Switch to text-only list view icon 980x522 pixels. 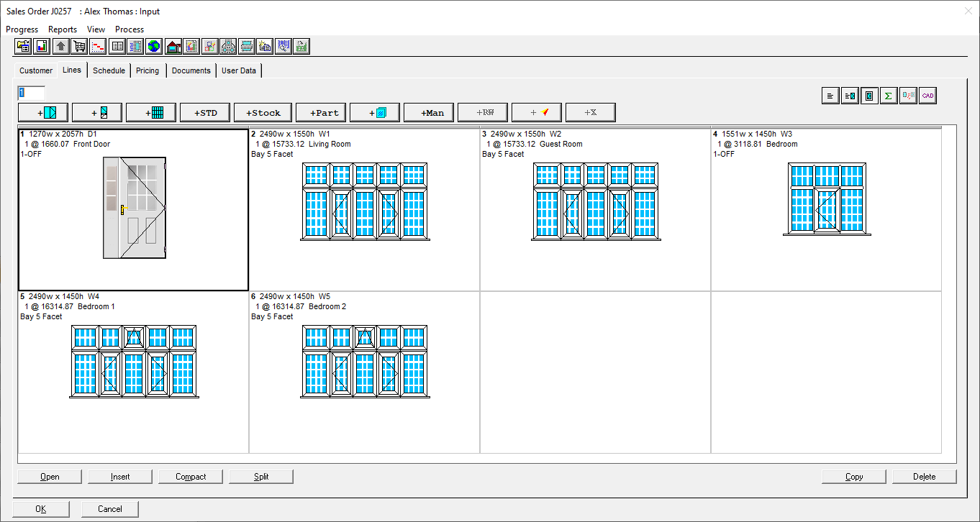pos(830,96)
